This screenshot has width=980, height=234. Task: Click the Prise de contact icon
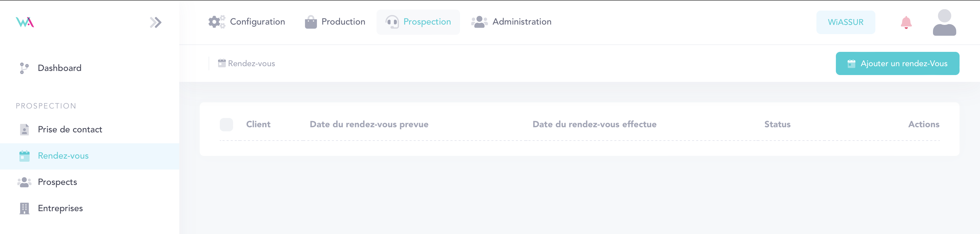[x=24, y=130]
